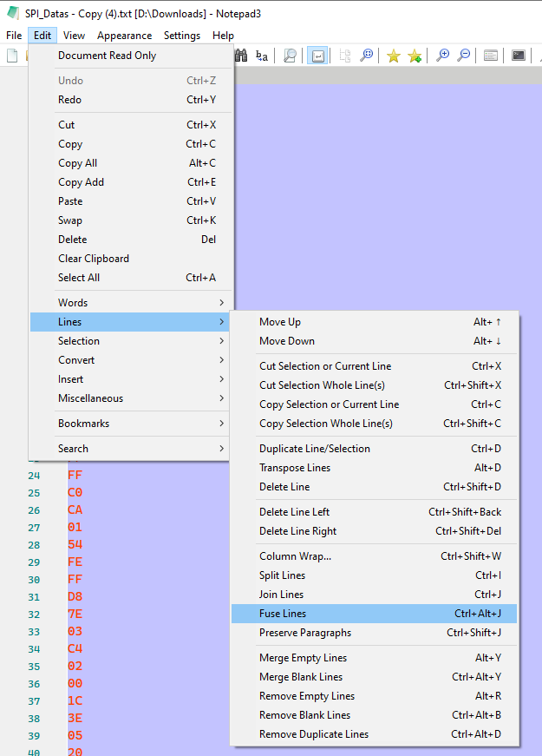Open the Settings menu
542x756 pixels.
coord(181,35)
